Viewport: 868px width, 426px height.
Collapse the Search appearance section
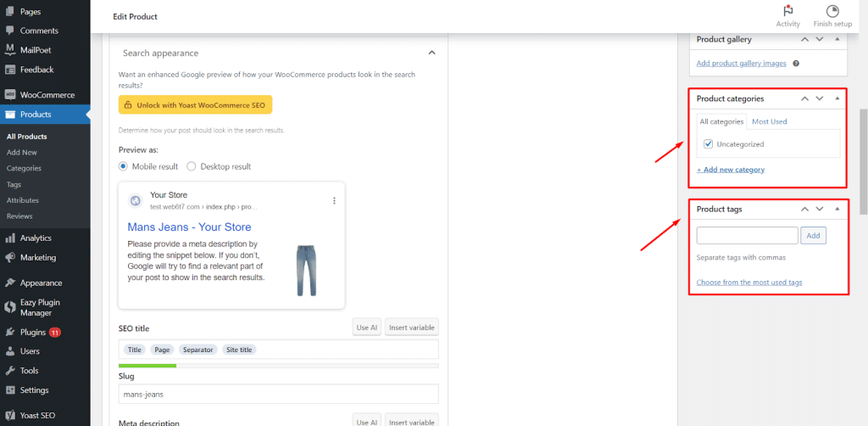tap(431, 53)
